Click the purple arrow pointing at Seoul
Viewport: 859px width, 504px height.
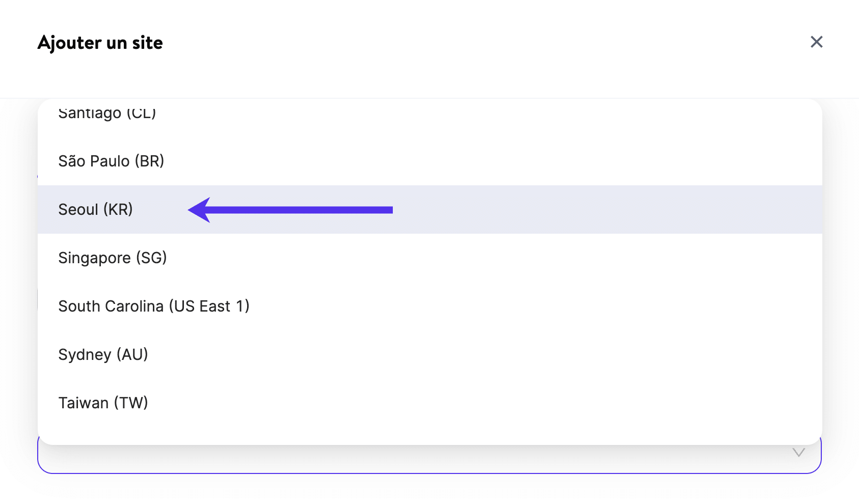(290, 210)
